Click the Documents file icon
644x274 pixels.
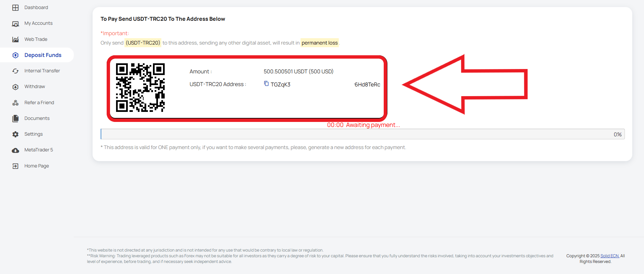coord(15,119)
